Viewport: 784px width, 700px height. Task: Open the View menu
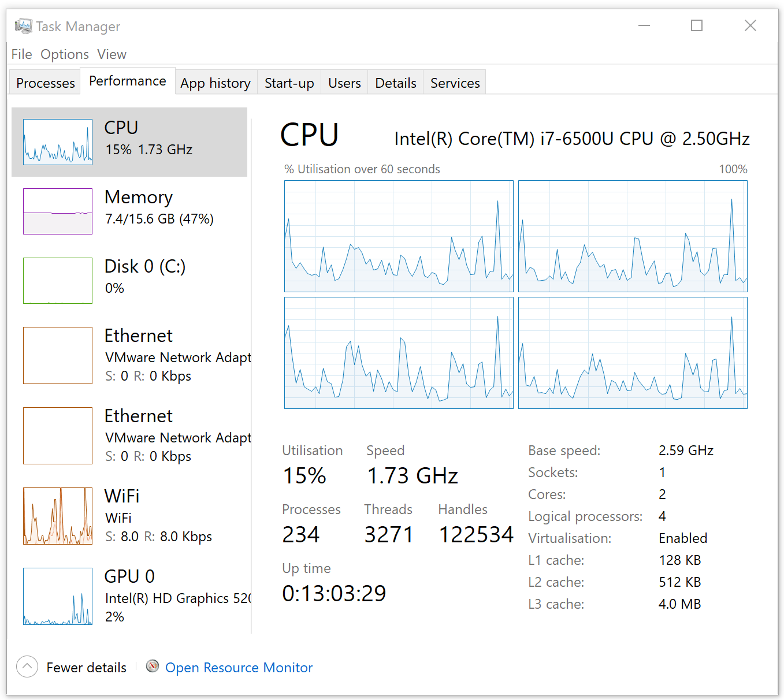tap(112, 54)
